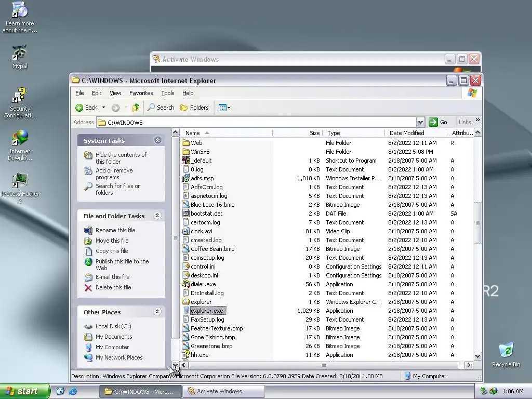
Task: Collapse the System Tasks panel
Action: (x=157, y=140)
